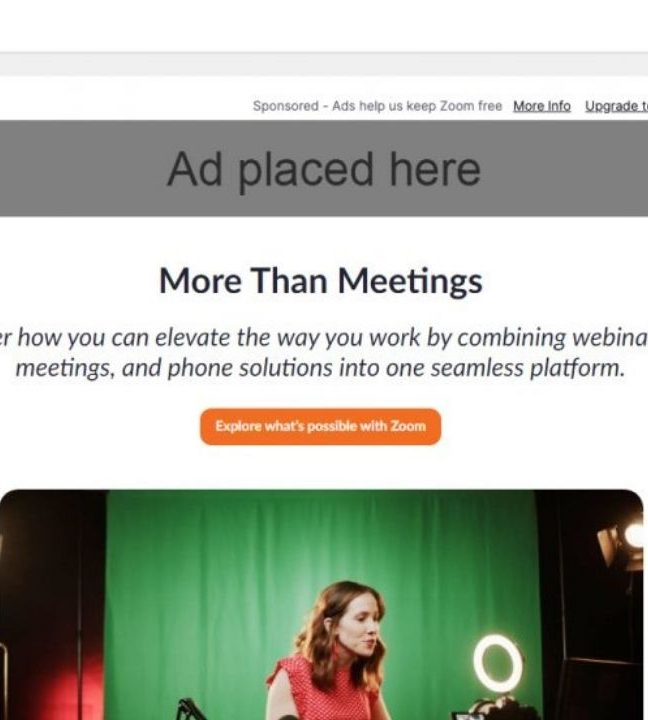Click the 'Ad placed here' banner

pos(324,169)
